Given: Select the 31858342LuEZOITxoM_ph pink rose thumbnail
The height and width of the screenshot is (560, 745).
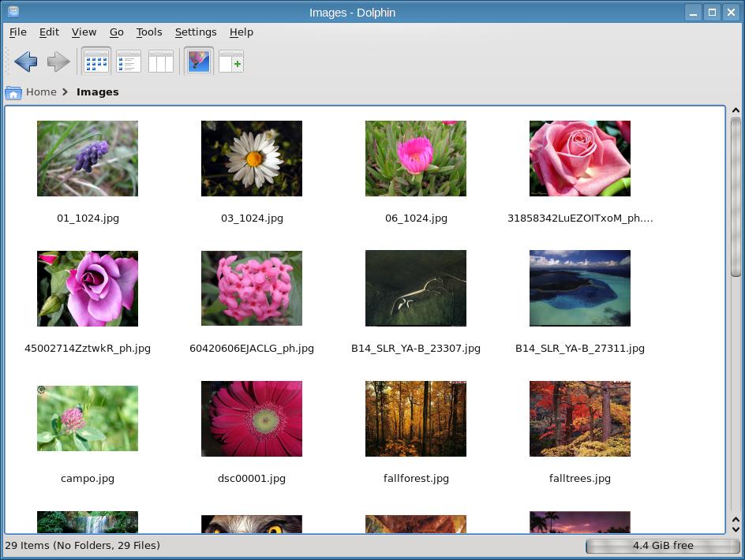Looking at the screenshot, I should (580, 159).
